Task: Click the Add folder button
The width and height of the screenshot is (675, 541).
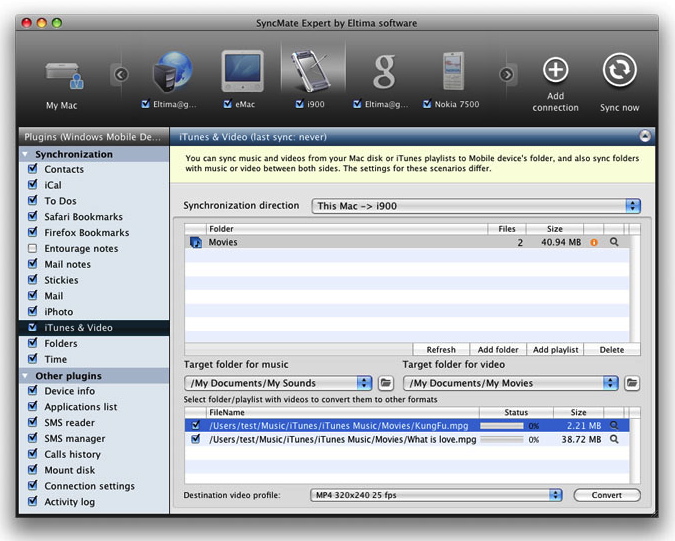Action: tap(498, 349)
